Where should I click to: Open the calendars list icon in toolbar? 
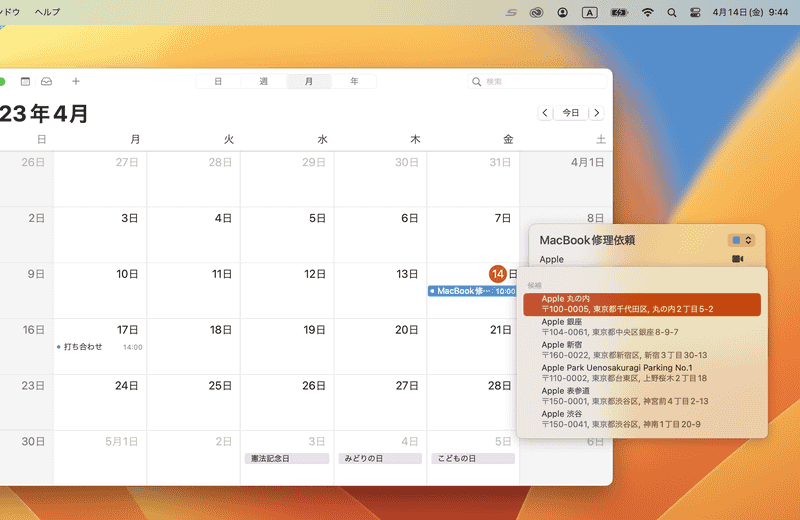25,82
